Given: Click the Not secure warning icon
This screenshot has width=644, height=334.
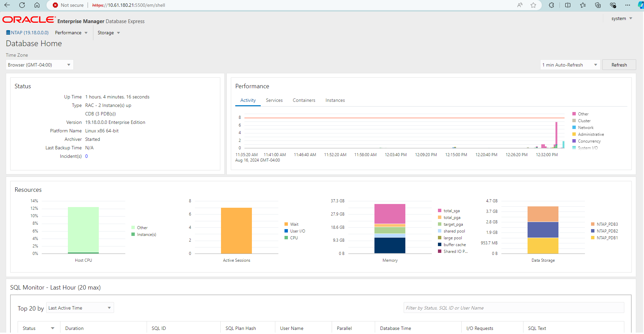Looking at the screenshot, I should 55,5.
